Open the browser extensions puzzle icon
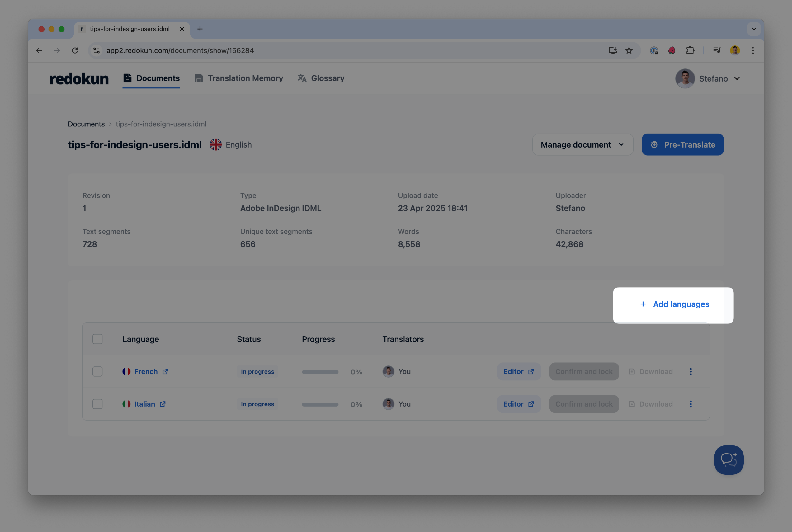792x532 pixels. (x=690, y=50)
